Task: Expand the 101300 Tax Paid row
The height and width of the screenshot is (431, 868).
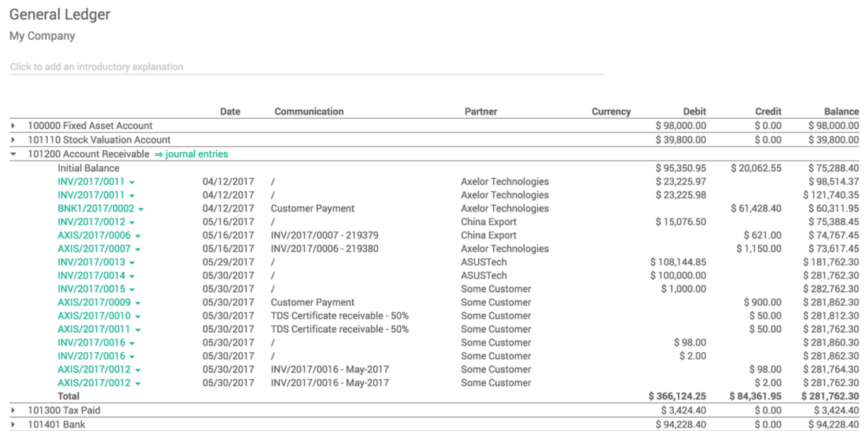Action: click(x=13, y=410)
